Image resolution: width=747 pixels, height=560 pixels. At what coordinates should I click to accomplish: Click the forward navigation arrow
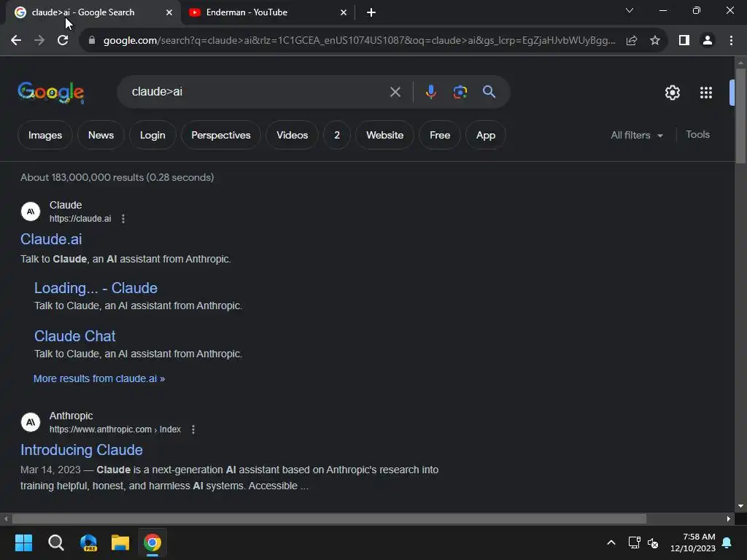pyautogui.click(x=39, y=41)
